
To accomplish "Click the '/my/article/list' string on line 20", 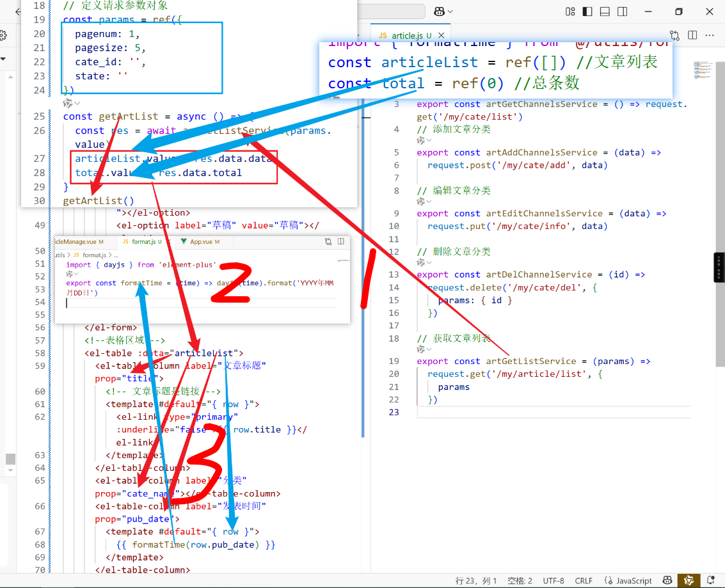I will click(540, 374).
